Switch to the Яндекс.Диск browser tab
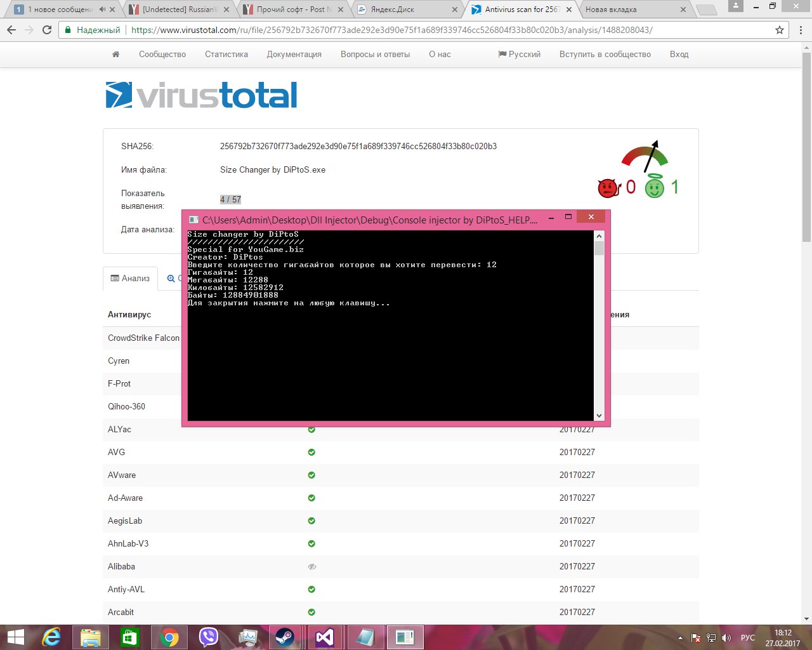Viewport: 812px width, 650px height. click(x=406, y=10)
